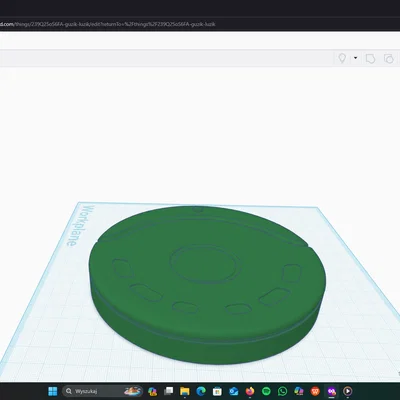Open Copilot from the taskbar
The image size is (400, 400).
coord(152,391)
